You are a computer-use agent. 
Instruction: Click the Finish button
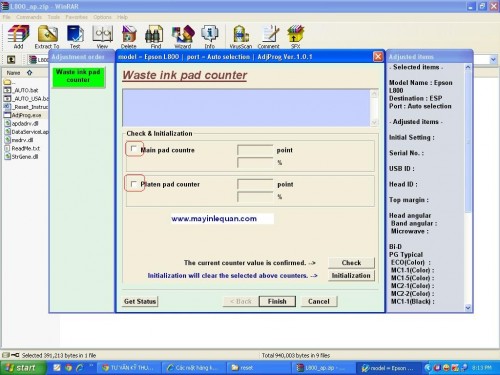point(277,301)
